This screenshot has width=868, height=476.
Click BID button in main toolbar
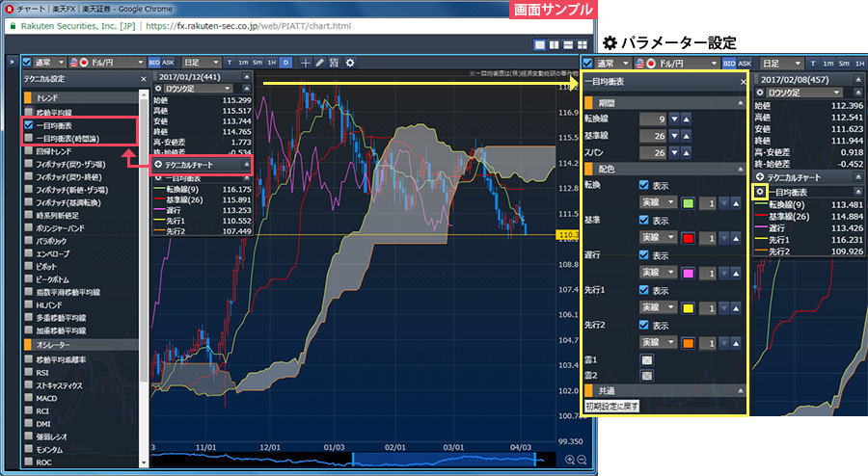[154, 63]
